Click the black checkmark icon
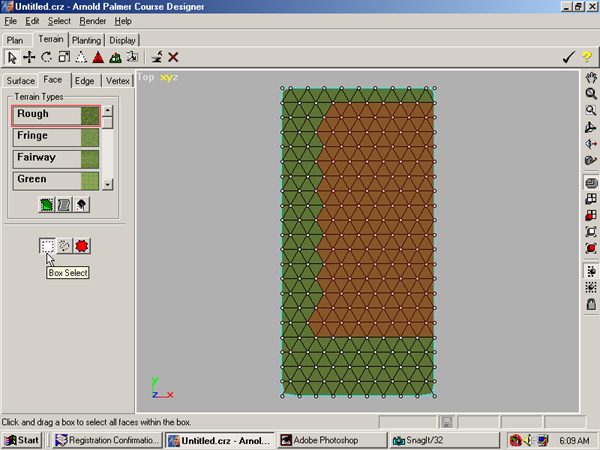Screen dimensions: 600x450 (x=569, y=57)
